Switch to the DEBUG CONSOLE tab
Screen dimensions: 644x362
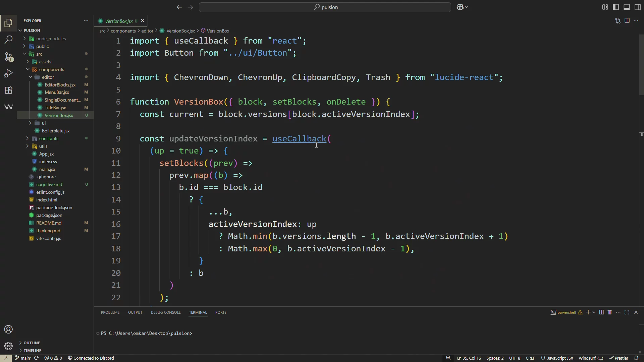165,312
